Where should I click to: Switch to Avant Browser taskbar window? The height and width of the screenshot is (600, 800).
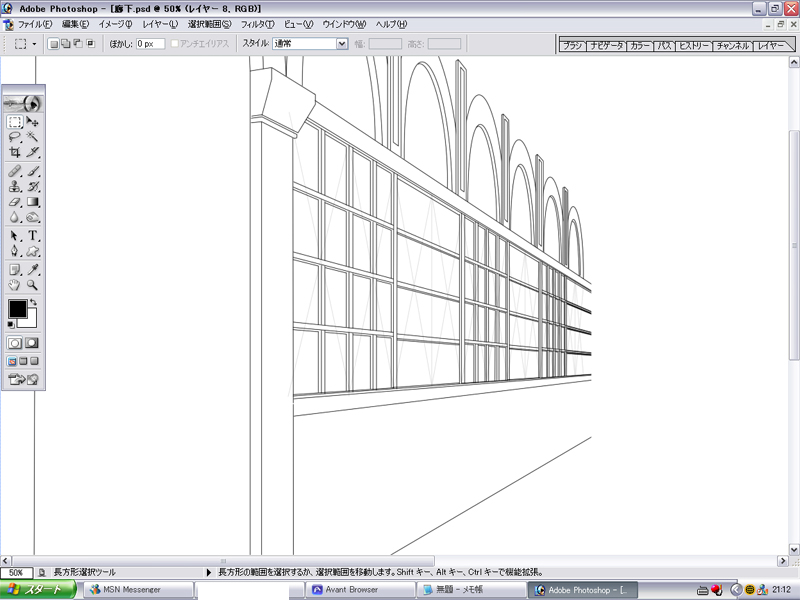click(x=360, y=590)
